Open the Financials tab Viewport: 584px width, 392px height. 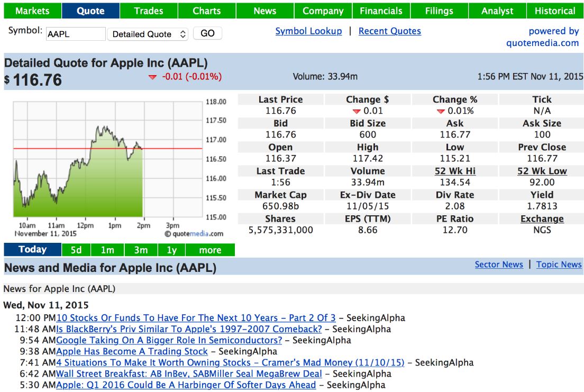[381, 11]
